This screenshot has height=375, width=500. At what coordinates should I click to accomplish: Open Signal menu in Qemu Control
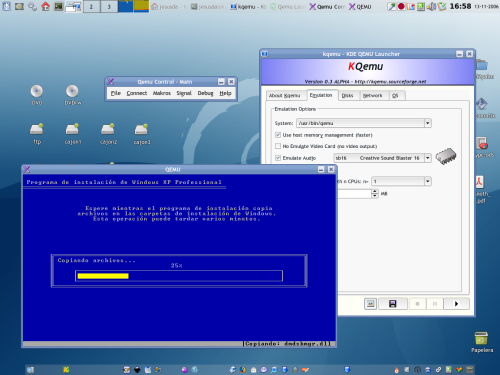(184, 93)
